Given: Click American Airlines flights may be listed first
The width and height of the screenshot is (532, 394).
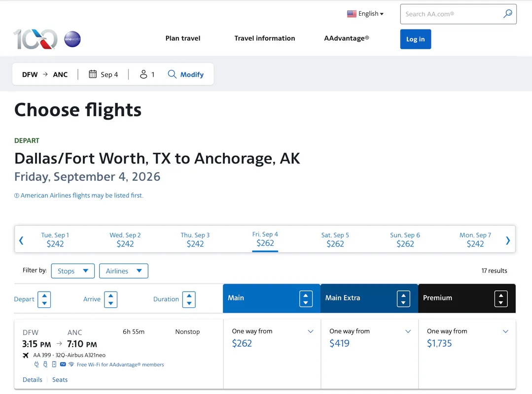Looking at the screenshot, I should click(x=82, y=196).
